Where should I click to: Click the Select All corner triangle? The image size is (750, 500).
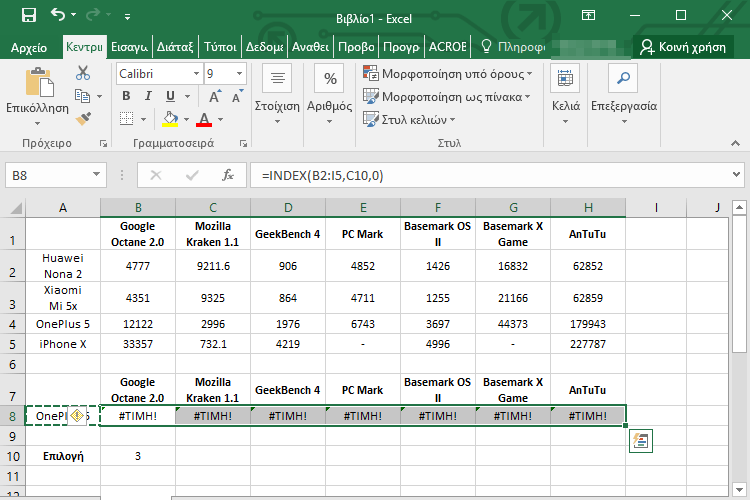point(16,208)
